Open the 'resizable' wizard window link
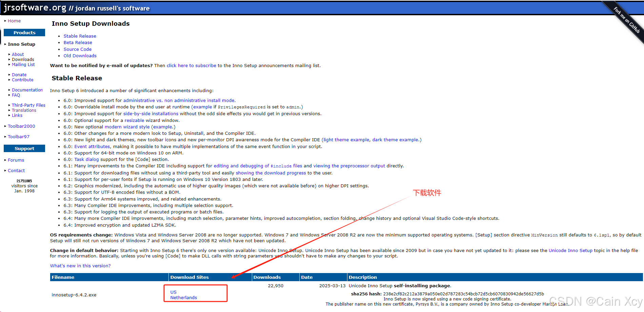The width and height of the screenshot is (644, 312). (x=134, y=121)
